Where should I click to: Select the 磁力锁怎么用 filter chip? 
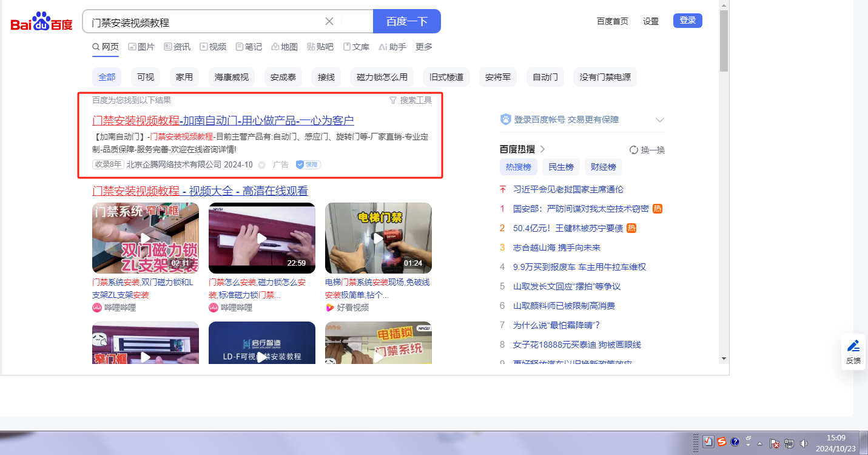point(382,77)
